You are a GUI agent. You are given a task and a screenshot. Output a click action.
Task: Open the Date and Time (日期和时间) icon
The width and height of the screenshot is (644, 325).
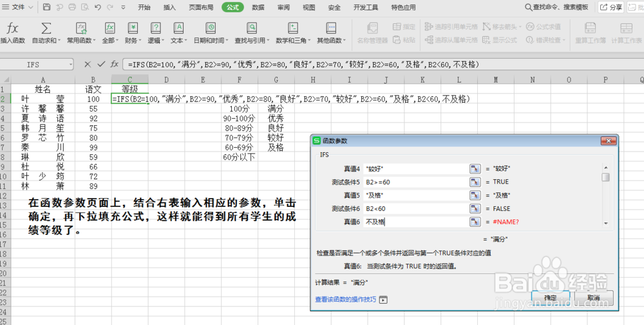click(x=211, y=28)
